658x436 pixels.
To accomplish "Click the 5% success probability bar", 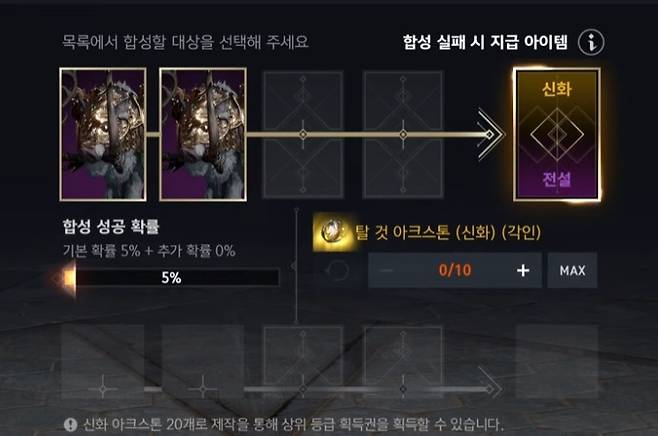I will tap(172, 278).
